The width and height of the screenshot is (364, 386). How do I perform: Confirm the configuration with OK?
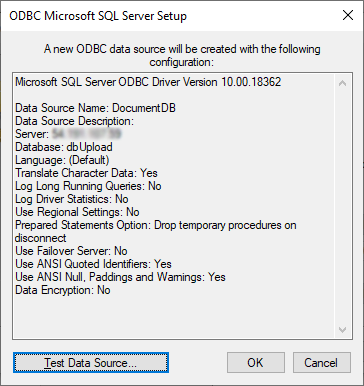[x=256, y=362]
